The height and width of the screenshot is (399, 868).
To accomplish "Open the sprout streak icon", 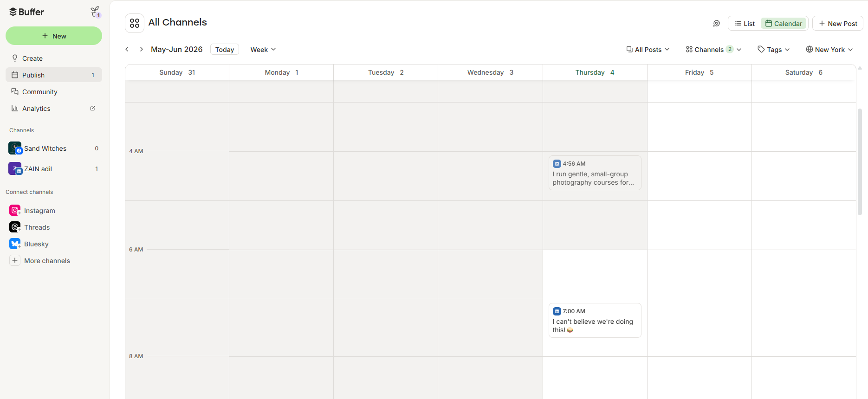I will (95, 12).
